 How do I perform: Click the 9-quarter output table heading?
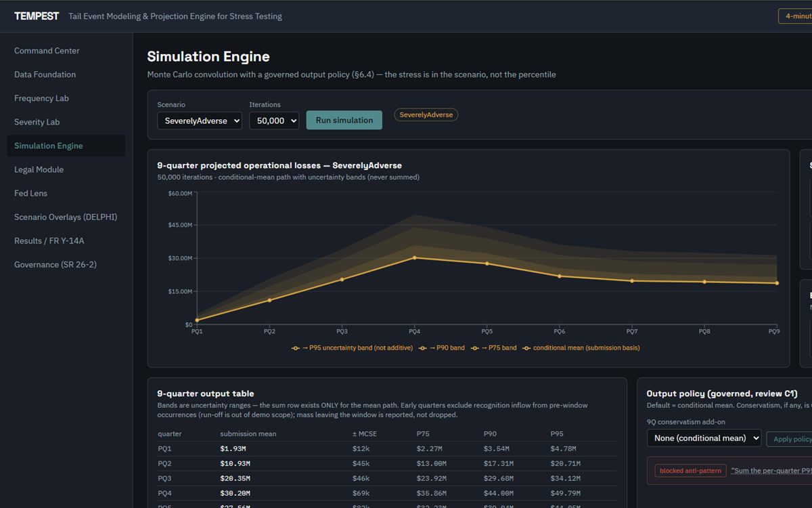coord(206,394)
